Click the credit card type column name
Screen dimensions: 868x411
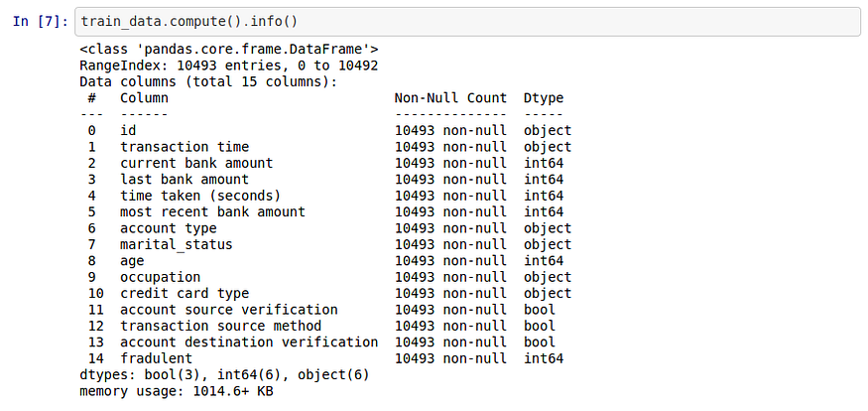(x=185, y=294)
